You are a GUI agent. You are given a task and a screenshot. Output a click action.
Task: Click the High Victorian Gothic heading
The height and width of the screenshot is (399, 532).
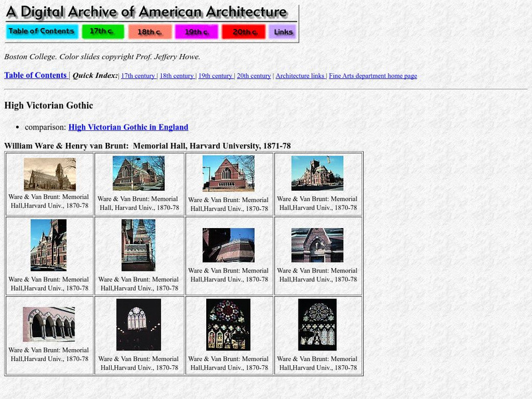click(49, 106)
